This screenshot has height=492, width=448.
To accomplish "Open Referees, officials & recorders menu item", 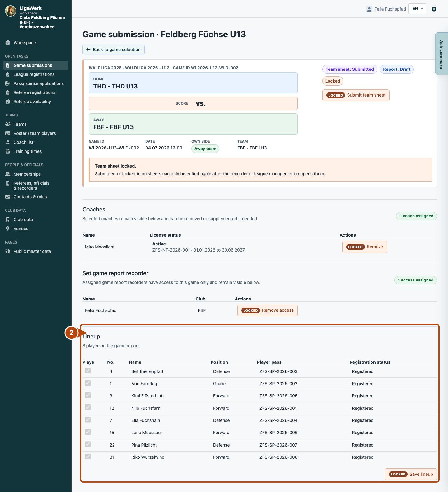I will (x=36, y=186).
